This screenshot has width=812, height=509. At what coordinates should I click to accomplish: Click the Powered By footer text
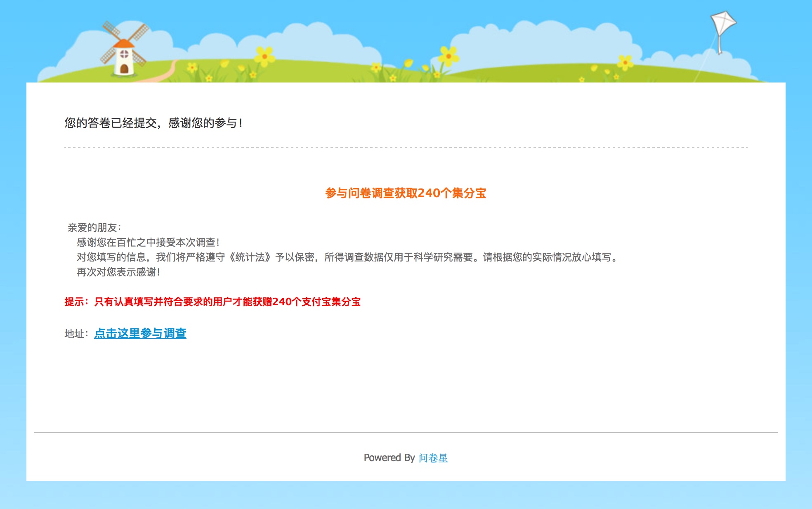coord(389,458)
